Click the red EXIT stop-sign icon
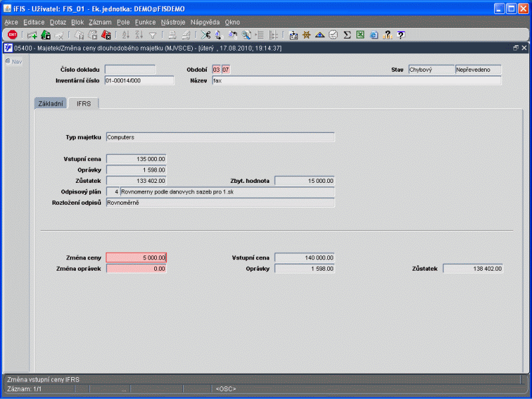The image size is (532, 399). (x=13, y=35)
